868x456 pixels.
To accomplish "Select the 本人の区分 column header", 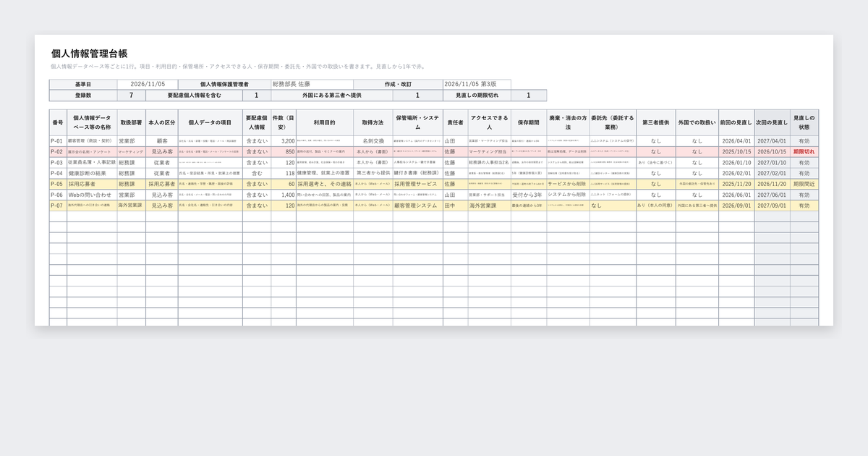I will pos(161,122).
